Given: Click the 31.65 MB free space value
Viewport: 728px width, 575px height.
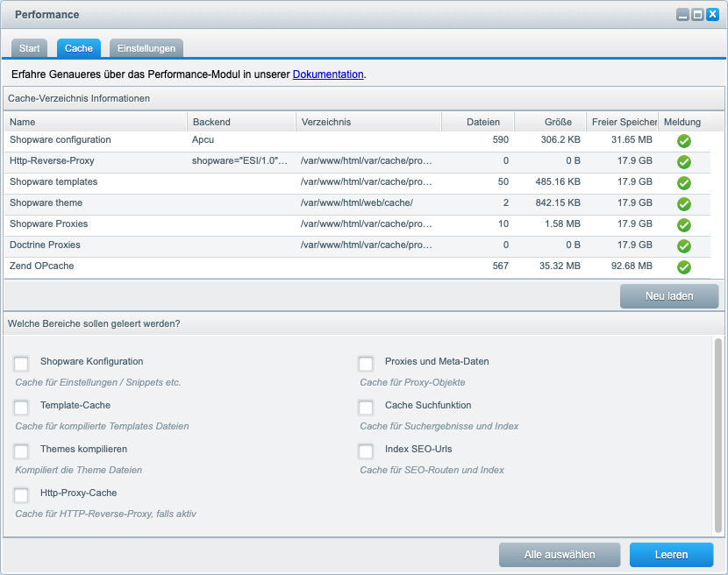Looking at the screenshot, I should (x=632, y=139).
